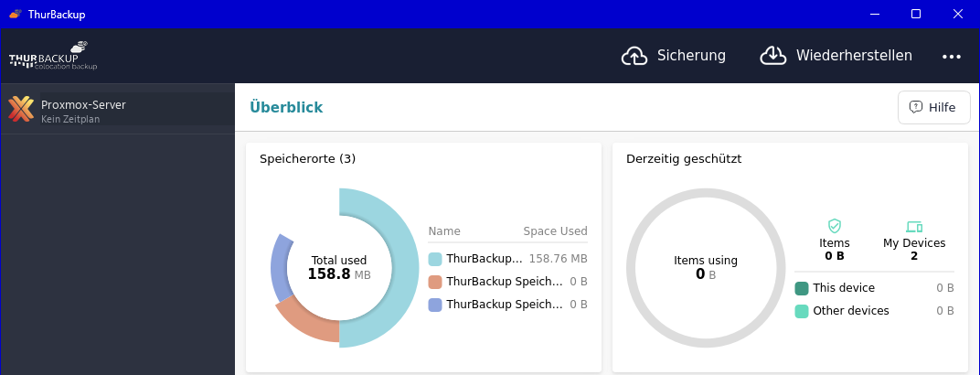This screenshot has width=980, height=375.
Task: Click the Hilfe help button
Action: (x=933, y=108)
